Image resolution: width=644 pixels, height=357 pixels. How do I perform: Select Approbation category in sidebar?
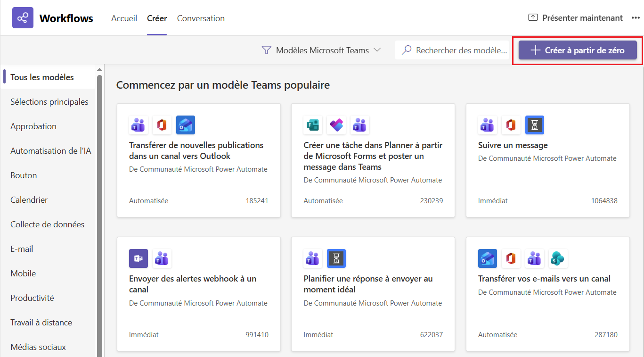pos(33,126)
